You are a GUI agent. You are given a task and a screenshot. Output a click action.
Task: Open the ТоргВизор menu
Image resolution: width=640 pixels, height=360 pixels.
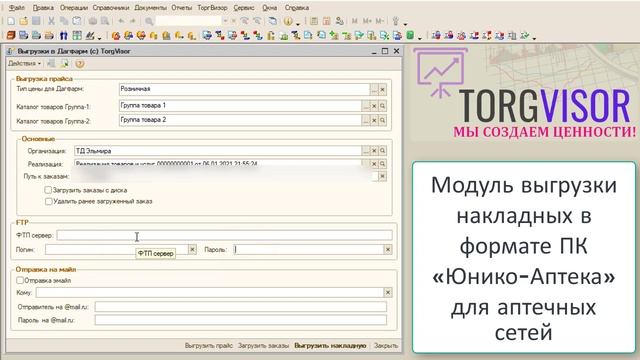212,8
